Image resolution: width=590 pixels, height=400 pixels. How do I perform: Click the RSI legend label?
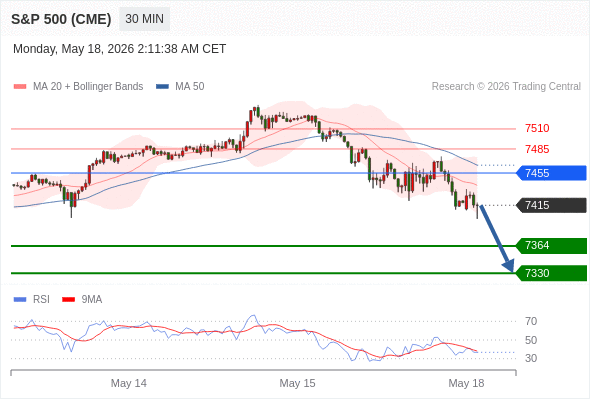[x=41, y=300]
